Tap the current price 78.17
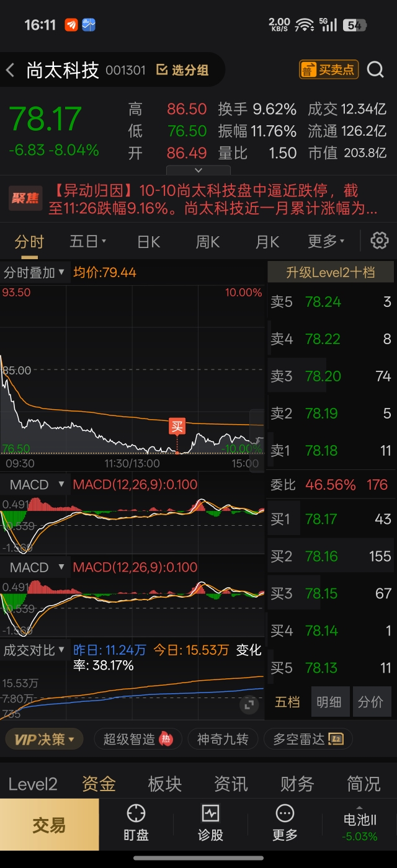 click(45, 119)
